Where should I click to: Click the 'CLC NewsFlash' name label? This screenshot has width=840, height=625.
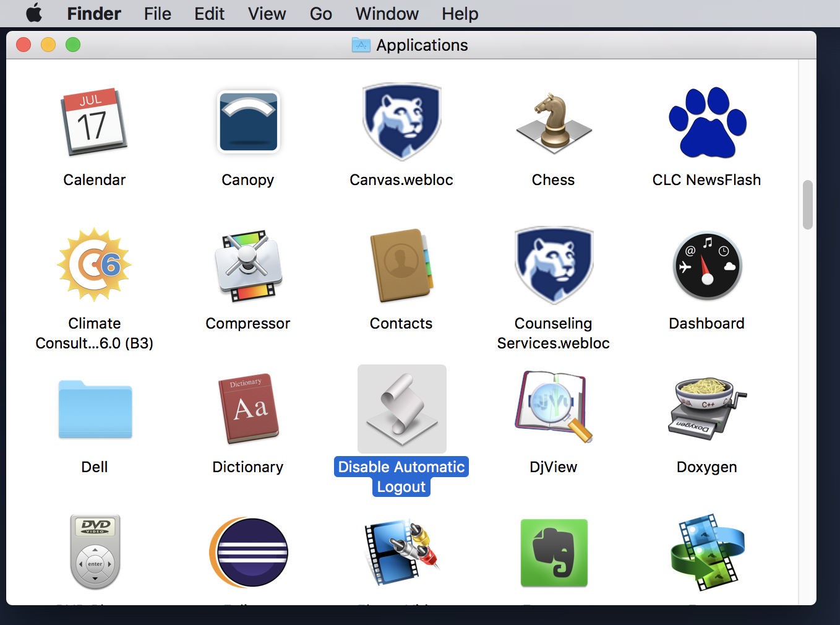pos(707,180)
